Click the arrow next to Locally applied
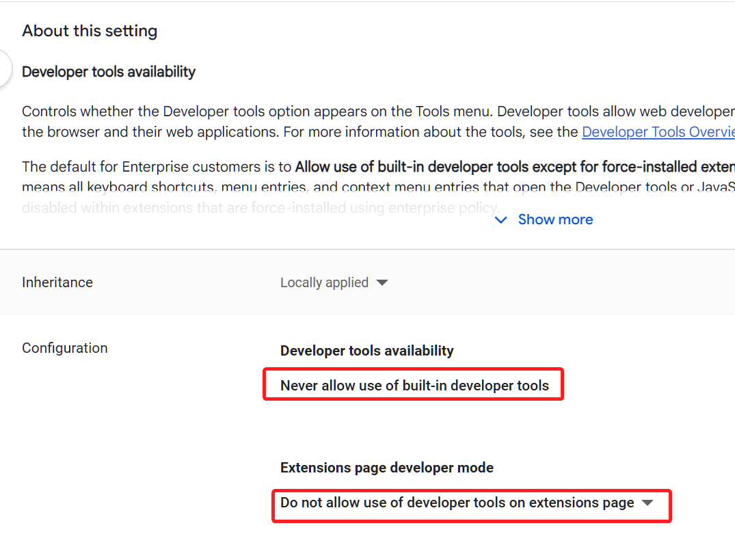 click(382, 282)
